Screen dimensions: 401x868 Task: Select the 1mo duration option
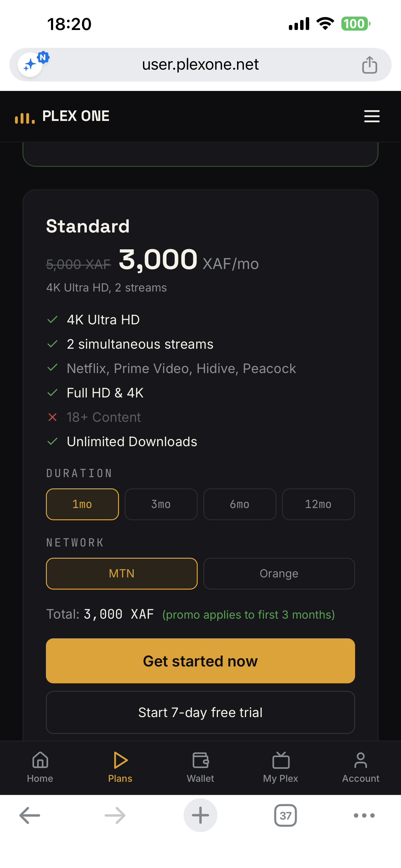[82, 504]
